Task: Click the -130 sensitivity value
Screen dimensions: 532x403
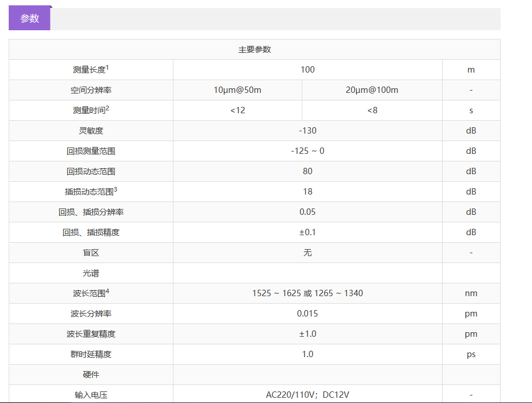Action: pos(307,131)
